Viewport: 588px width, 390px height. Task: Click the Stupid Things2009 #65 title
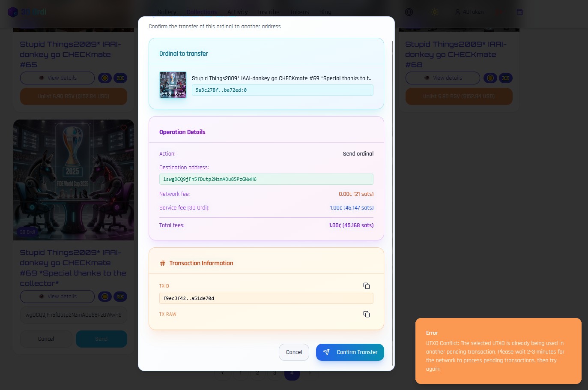tap(71, 54)
